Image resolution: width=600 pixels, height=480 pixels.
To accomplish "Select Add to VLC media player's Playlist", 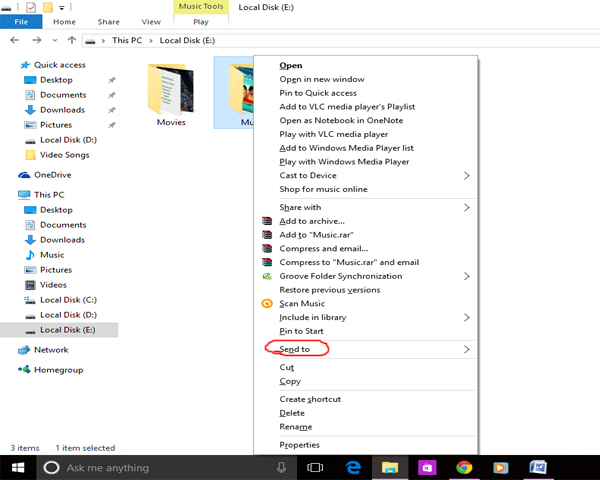I will [x=347, y=107].
